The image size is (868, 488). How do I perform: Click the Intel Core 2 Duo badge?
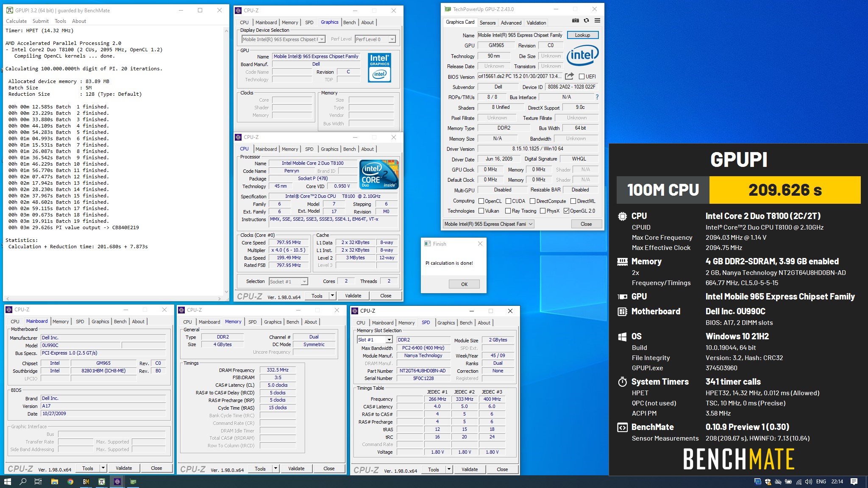tap(379, 174)
